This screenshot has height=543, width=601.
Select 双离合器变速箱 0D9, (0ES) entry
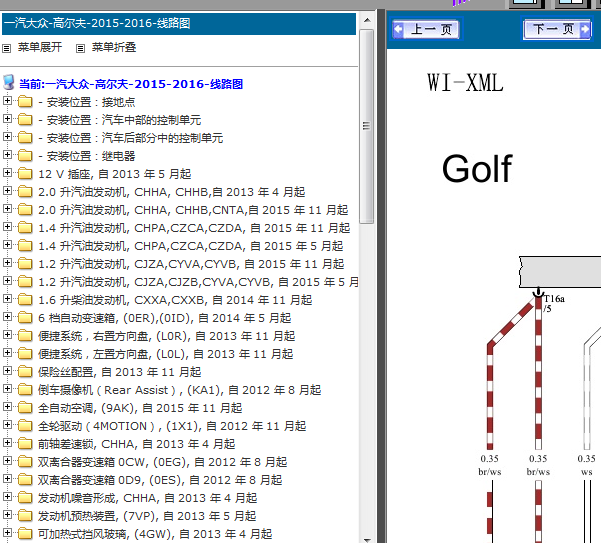coord(160,480)
